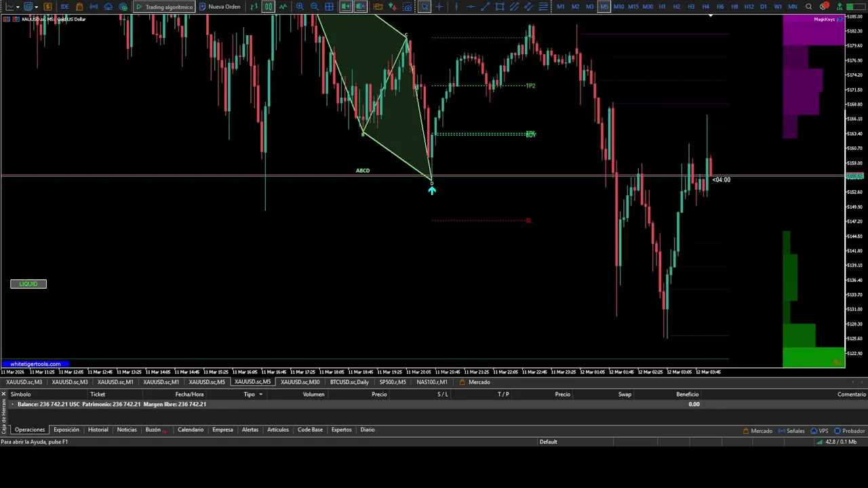
Task: Click the Default profile status text
Action: coord(548,442)
